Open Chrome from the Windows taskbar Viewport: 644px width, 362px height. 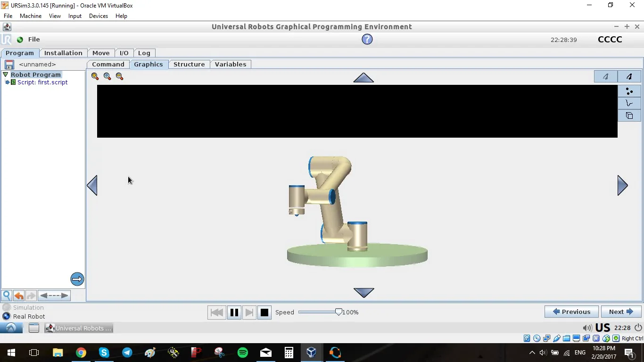[81, 353]
